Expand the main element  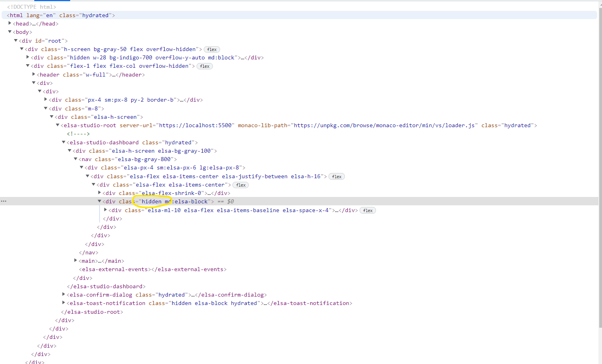pyautogui.click(x=76, y=260)
